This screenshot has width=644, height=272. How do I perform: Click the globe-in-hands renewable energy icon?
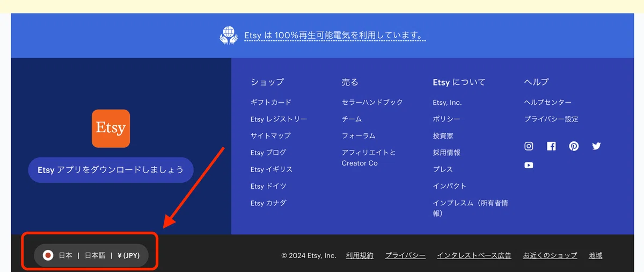229,35
